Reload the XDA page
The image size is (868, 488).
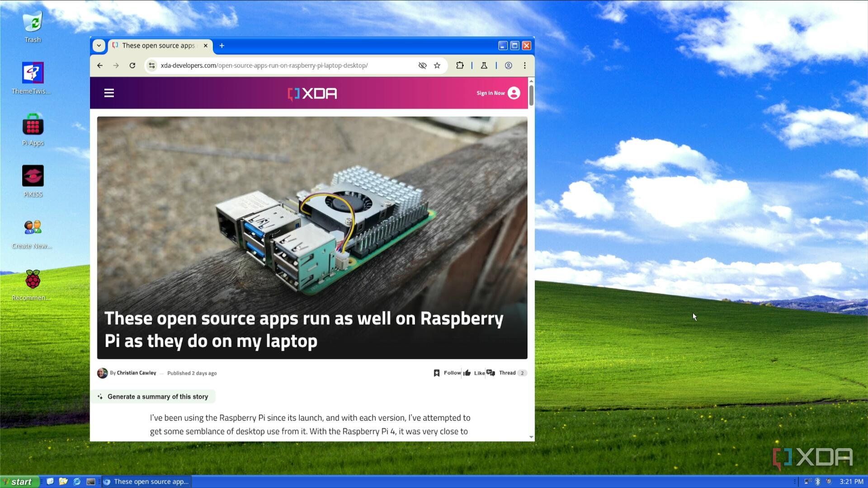[132, 66]
